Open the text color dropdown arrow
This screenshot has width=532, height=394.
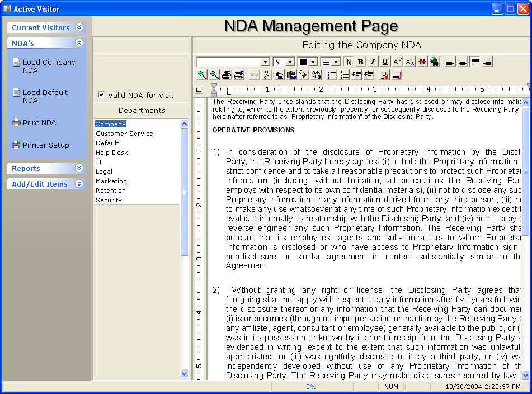click(313, 62)
